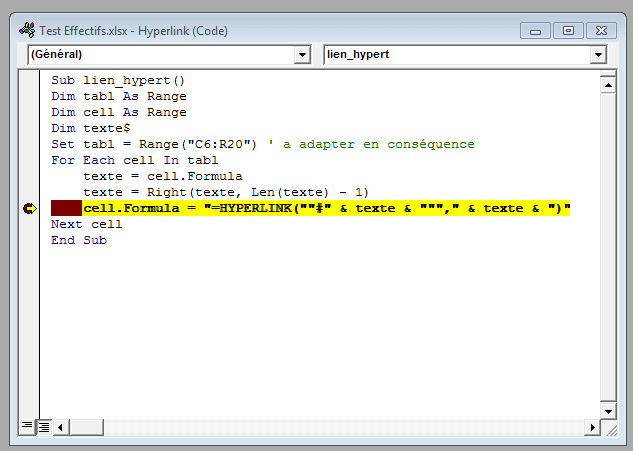Click the window resize grip corner
The width and height of the screenshot is (633, 451).
[x=611, y=430]
